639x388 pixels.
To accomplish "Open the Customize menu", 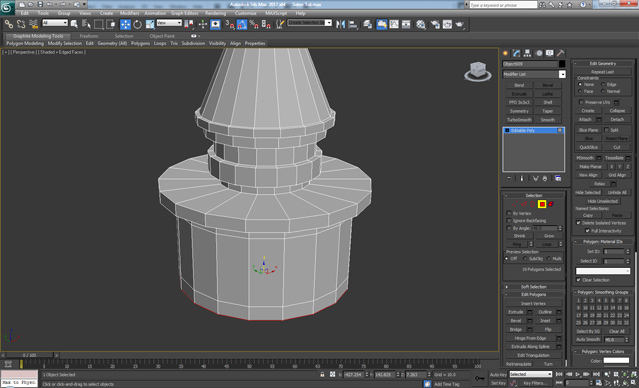I will pos(246,13).
